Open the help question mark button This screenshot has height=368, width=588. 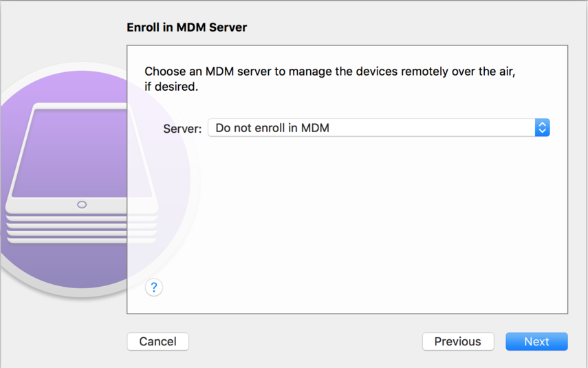tap(154, 288)
